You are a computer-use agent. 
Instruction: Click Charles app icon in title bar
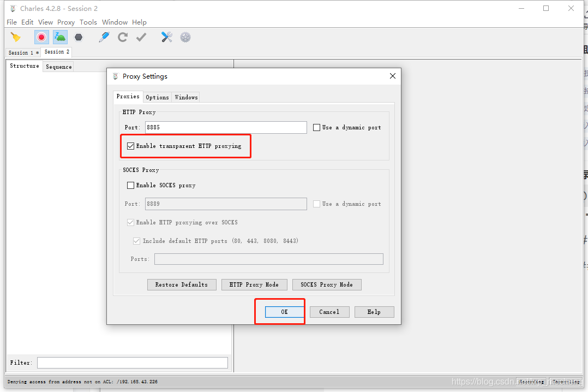click(x=13, y=8)
